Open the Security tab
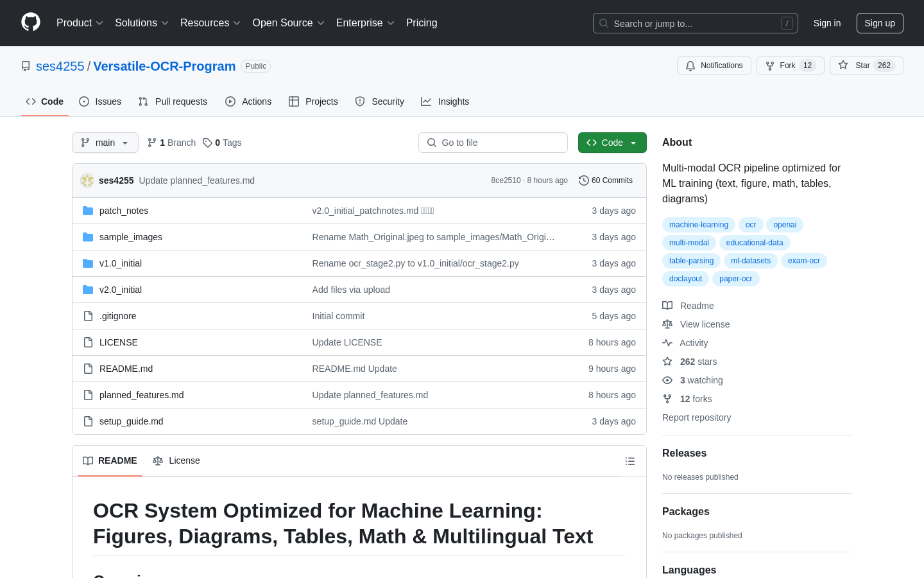The image size is (924, 578). click(380, 101)
